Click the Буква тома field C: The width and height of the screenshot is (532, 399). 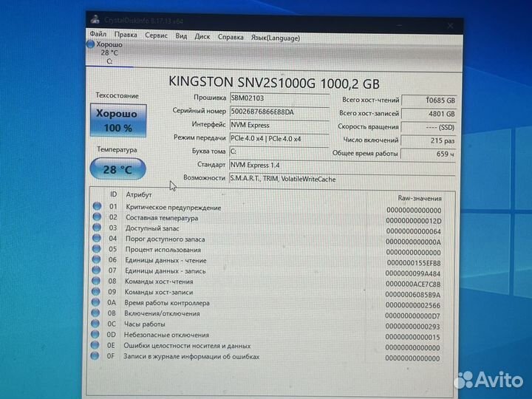click(x=279, y=151)
